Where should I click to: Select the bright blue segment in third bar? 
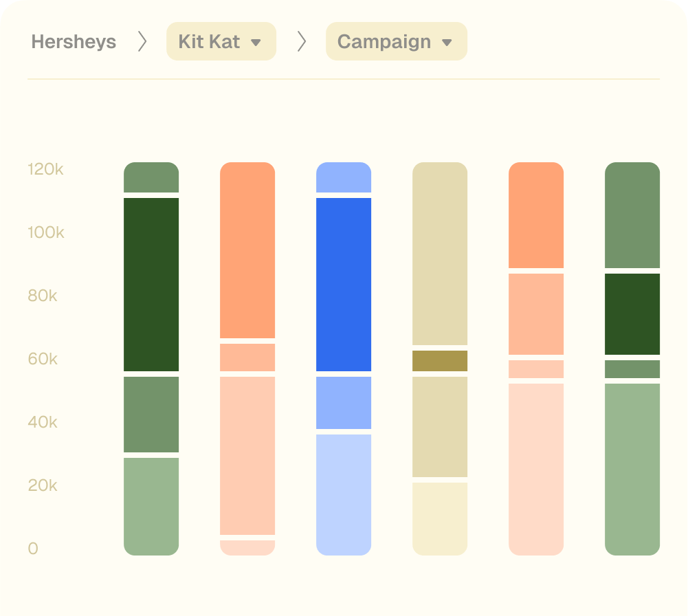[x=344, y=285]
